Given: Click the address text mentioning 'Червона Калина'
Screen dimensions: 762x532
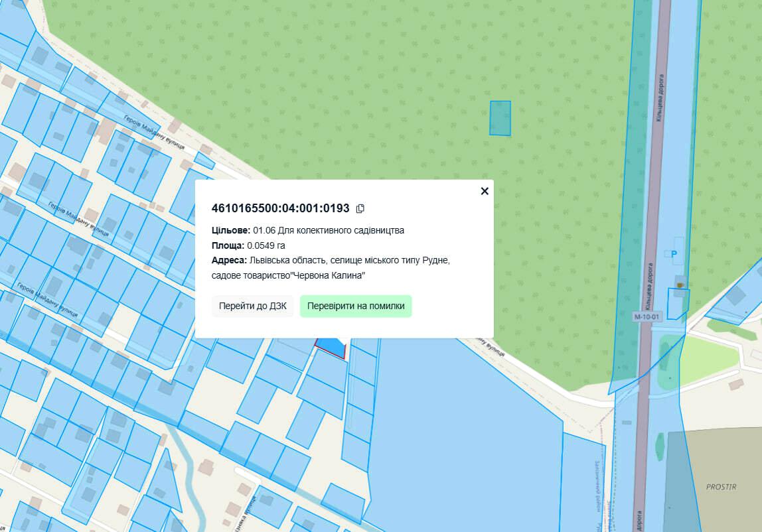Looking at the screenshot, I should [331, 267].
